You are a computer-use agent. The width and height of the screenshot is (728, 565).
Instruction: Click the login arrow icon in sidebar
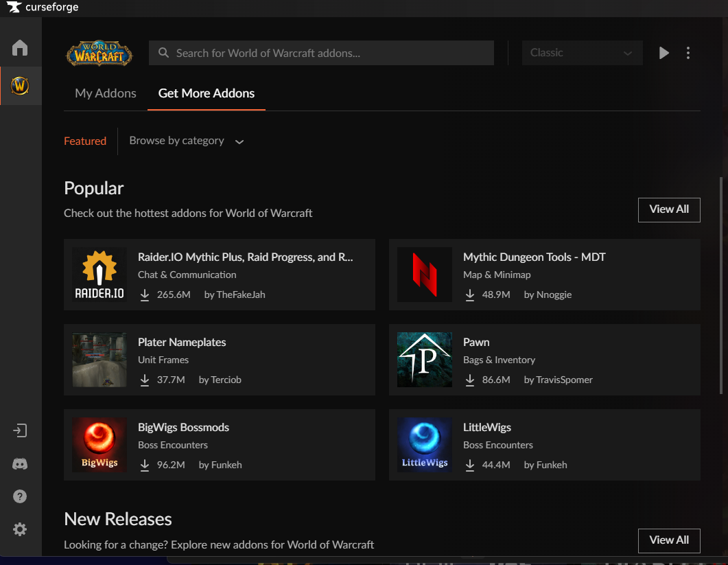pos(20,430)
